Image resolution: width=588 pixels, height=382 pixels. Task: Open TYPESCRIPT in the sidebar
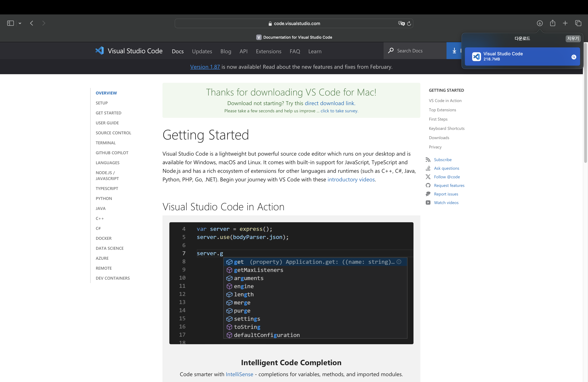pos(107,189)
